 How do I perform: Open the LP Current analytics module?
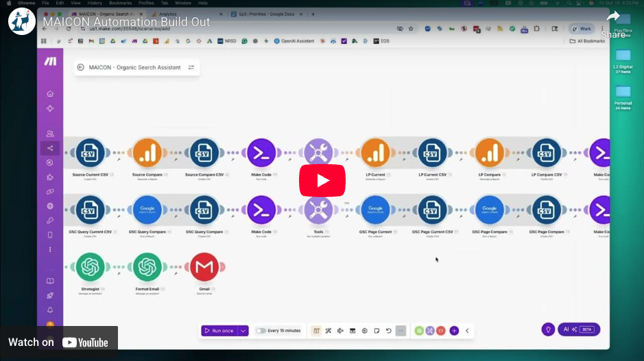point(375,153)
